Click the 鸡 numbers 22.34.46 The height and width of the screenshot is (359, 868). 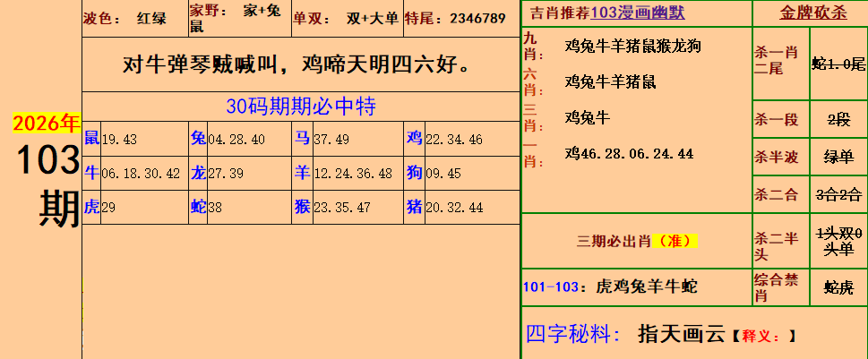coord(454,140)
